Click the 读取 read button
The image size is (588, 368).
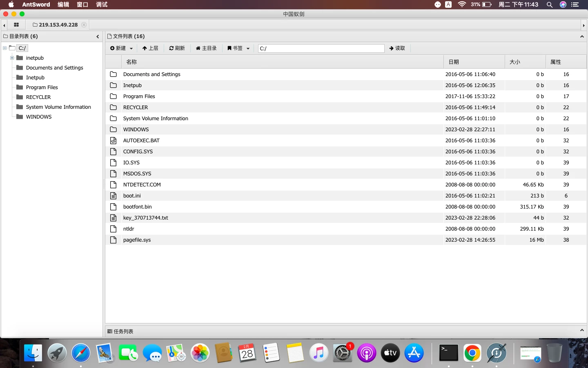pyautogui.click(x=397, y=48)
